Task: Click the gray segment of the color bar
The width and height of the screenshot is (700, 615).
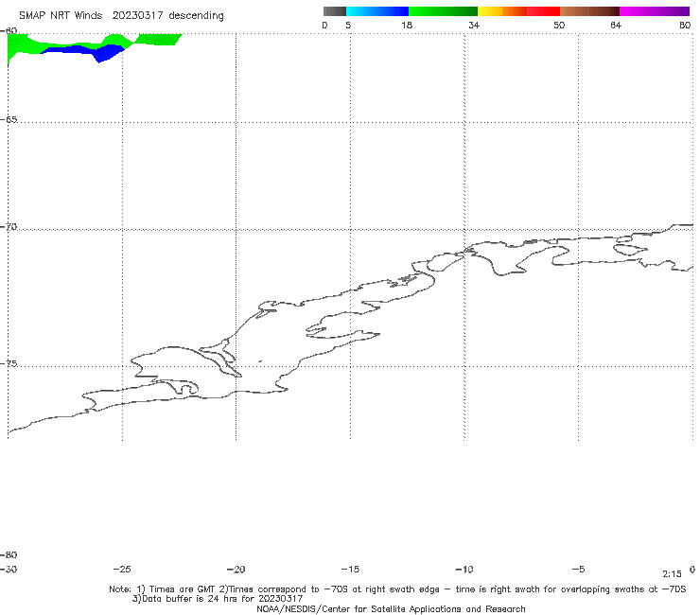Action: (x=334, y=11)
